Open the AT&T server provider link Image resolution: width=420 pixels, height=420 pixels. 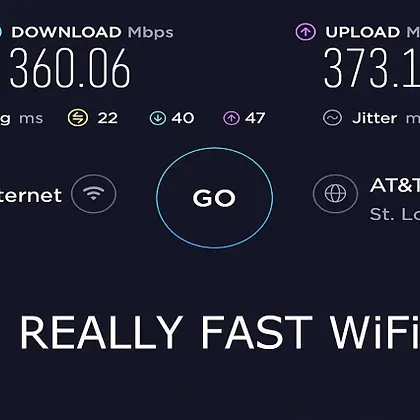click(x=395, y=185)
